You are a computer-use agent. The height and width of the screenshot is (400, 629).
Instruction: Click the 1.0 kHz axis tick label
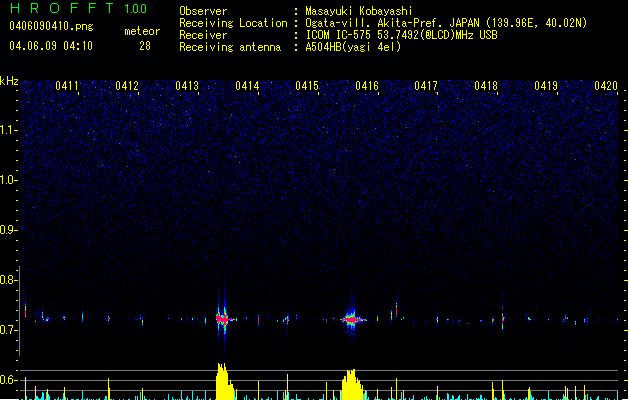pyautogui.click(x=8, y=180)
